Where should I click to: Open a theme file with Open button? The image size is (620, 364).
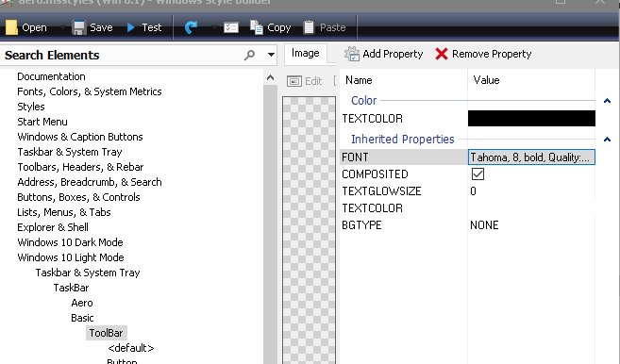[26, 27]
